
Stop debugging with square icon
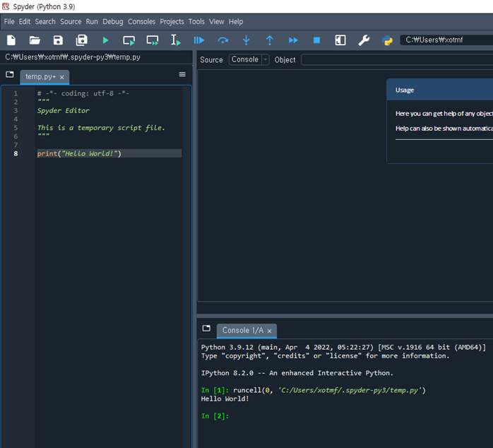[x=316, y=40]
